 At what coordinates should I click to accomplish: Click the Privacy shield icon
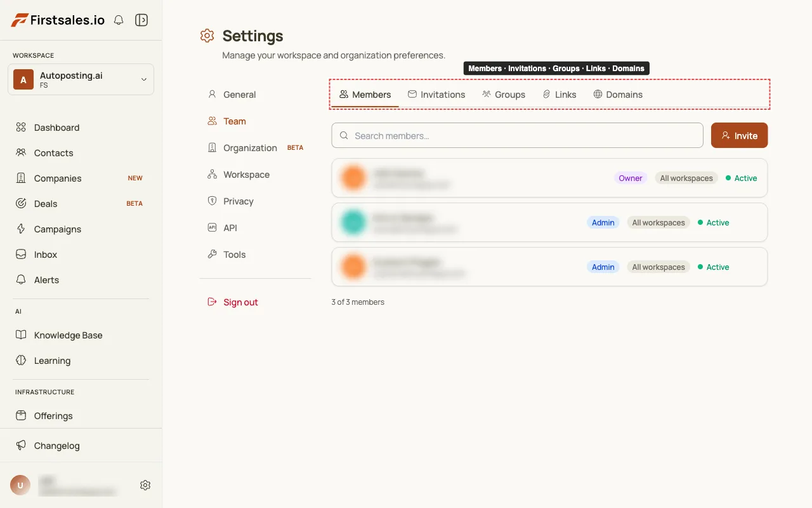click(213, 201)
